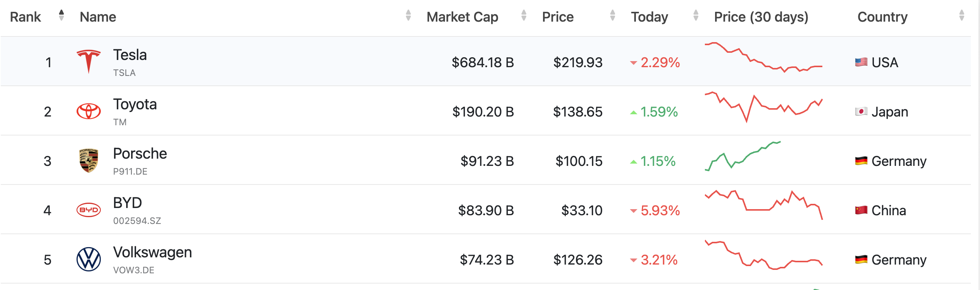Click the Volkswagen logo icon

(88, 259)
